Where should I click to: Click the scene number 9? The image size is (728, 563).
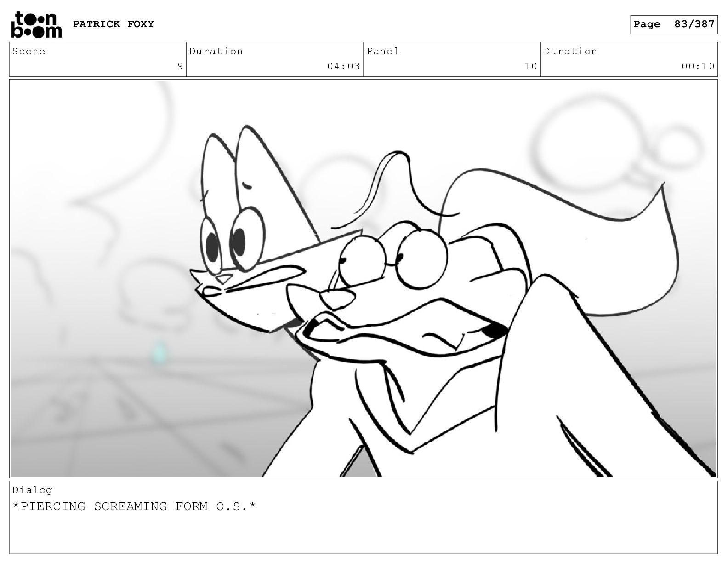coord(181,66)
